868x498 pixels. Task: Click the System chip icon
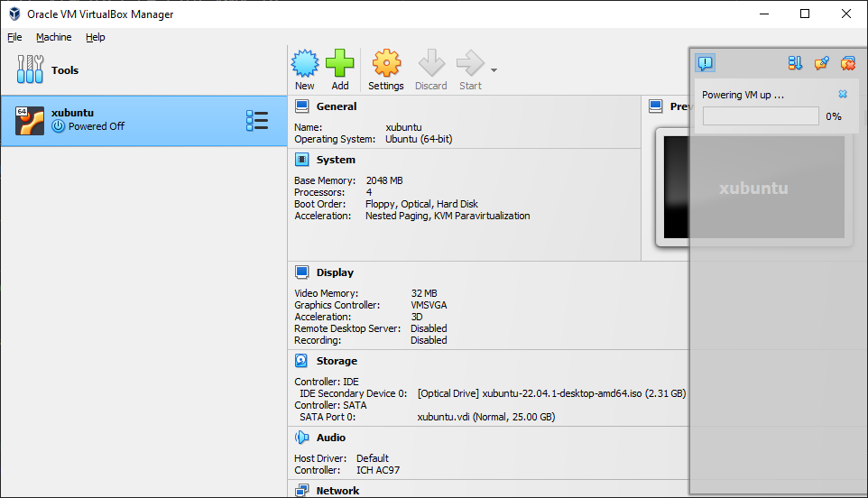301,160
